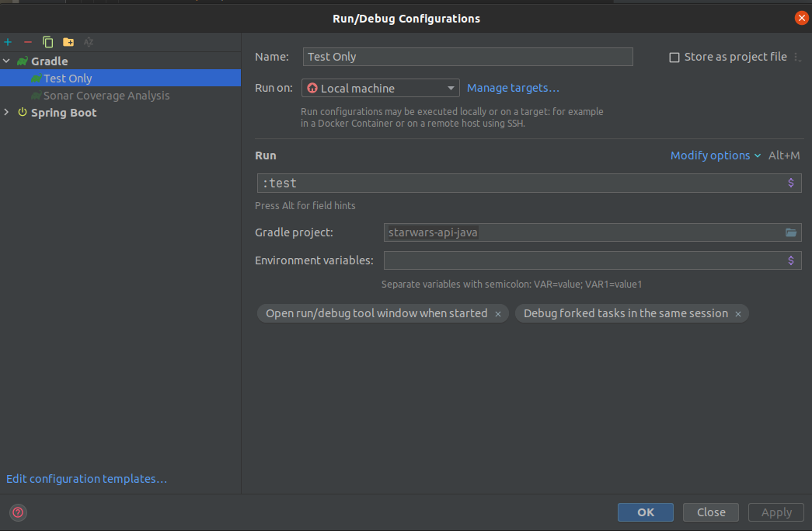This screenshot has height=531, width=812.
Task: Open Manage targets link
Action: pos(513,88)
